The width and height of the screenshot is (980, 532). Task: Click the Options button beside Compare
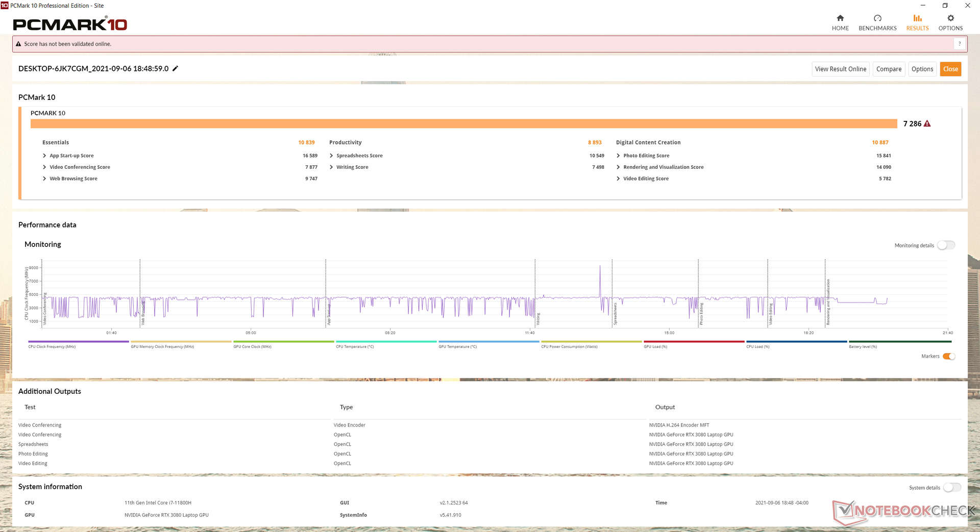(x=922, y=69)
